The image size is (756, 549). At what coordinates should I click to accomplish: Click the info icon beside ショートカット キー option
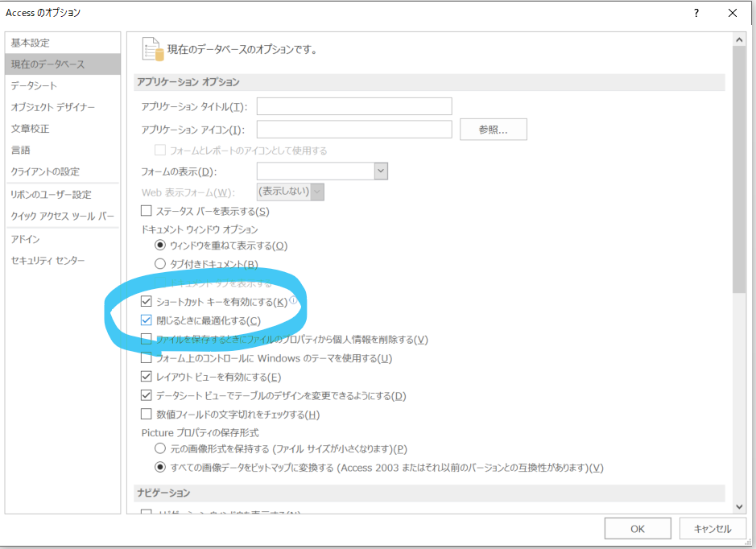pos(293,299)
